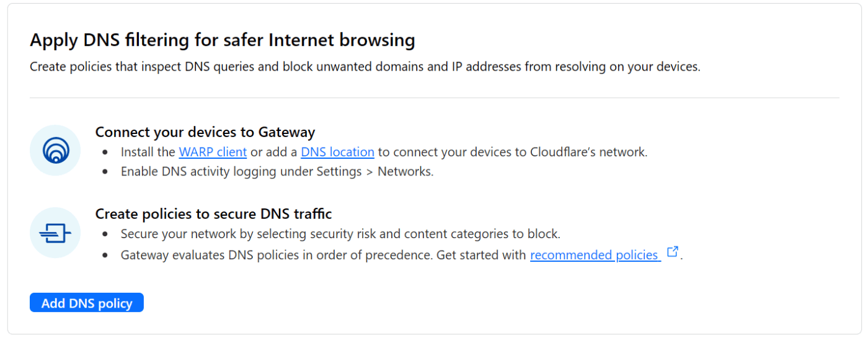Click the Create policies to secure DNS traffic heading
868x343 pixels.
[x=214, y=214]
